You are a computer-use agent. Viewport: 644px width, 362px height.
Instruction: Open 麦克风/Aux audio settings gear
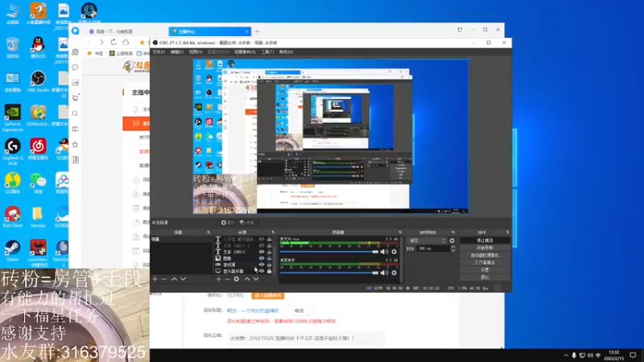tap(394, 252)
